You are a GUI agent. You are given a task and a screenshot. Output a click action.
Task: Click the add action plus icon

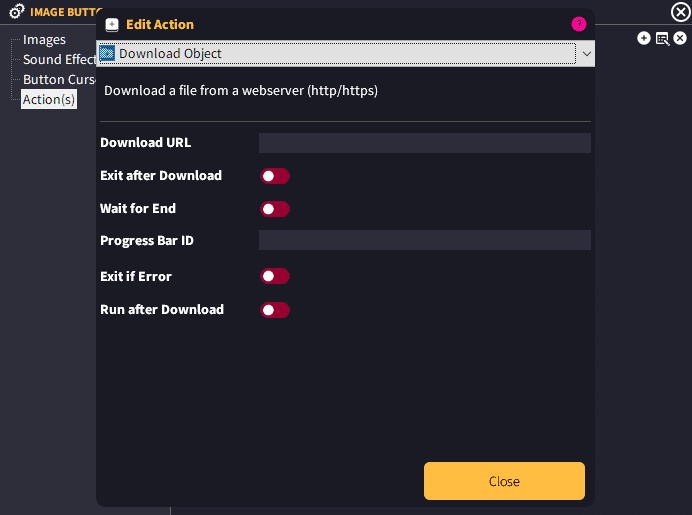[643, 38]
